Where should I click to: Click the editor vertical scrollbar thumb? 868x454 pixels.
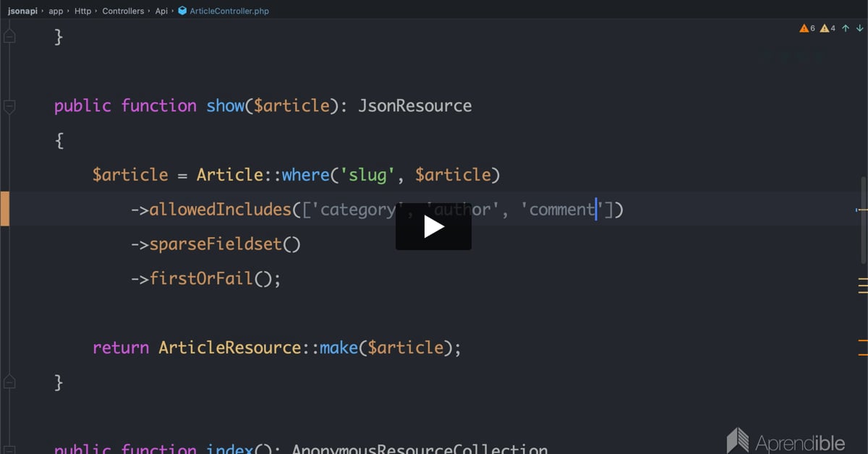tap(863, 220)
